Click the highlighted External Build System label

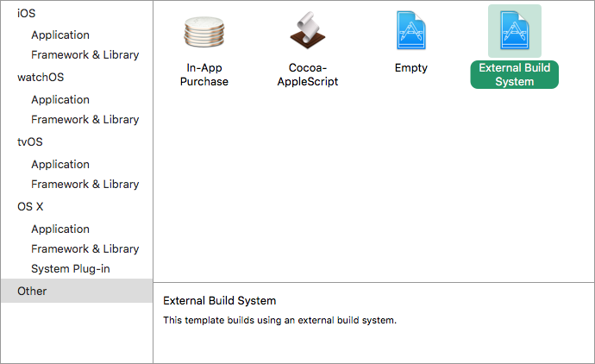(x=514, y=75)
